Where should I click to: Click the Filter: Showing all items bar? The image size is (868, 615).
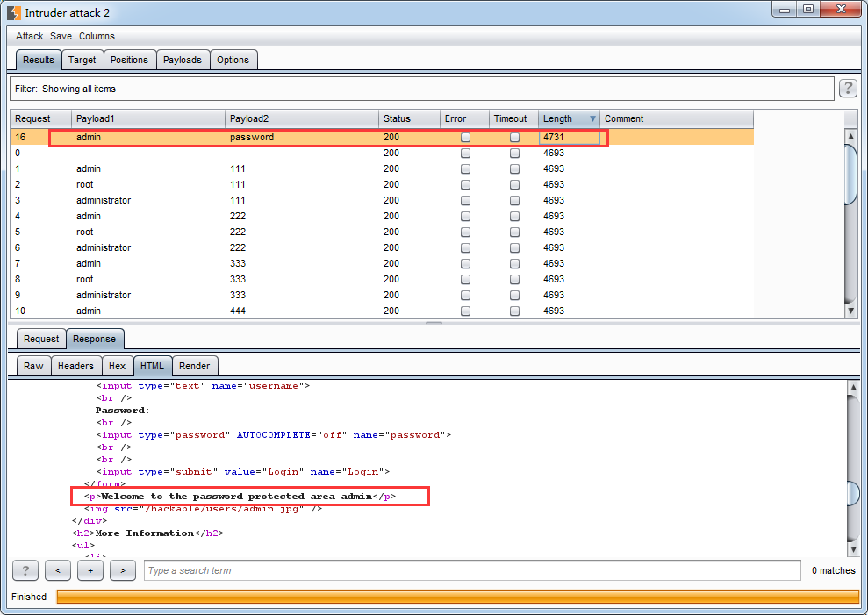tap(421, 89)
